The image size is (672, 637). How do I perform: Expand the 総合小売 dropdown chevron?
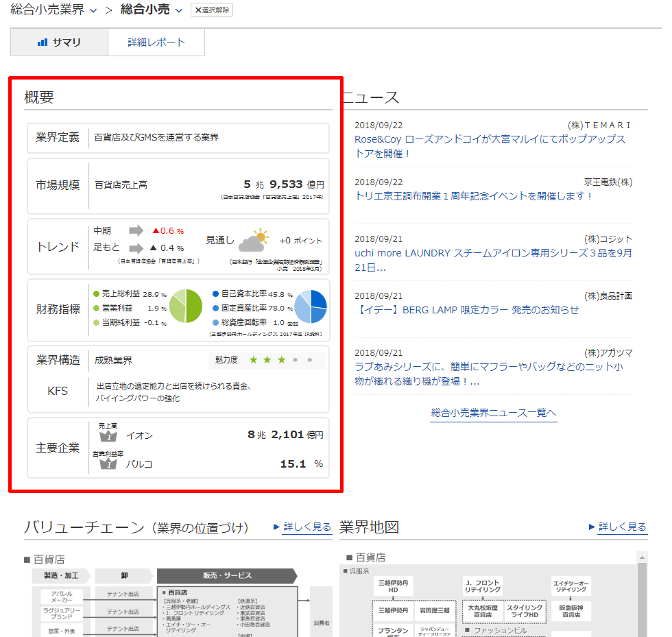pyautogui.click(x=179, y=10)
